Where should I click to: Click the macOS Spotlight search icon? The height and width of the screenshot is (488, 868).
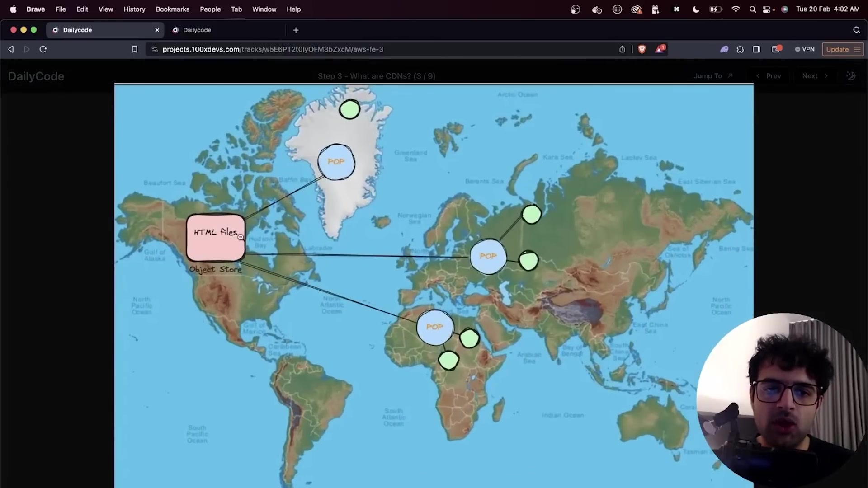752,9
